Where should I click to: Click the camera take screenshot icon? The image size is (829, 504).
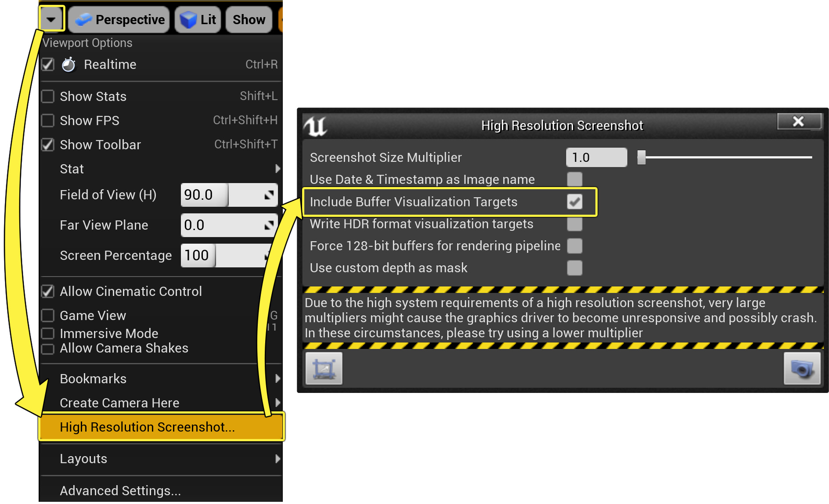(x=802, y=369)
